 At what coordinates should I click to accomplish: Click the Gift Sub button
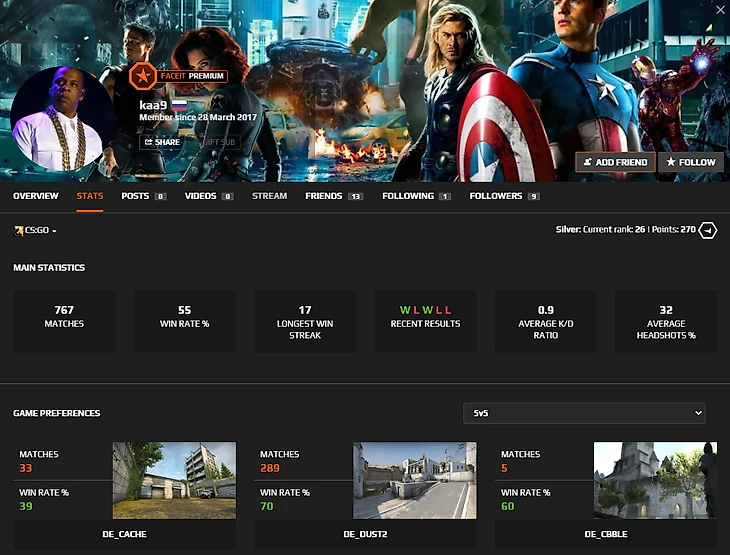(219, 142)
